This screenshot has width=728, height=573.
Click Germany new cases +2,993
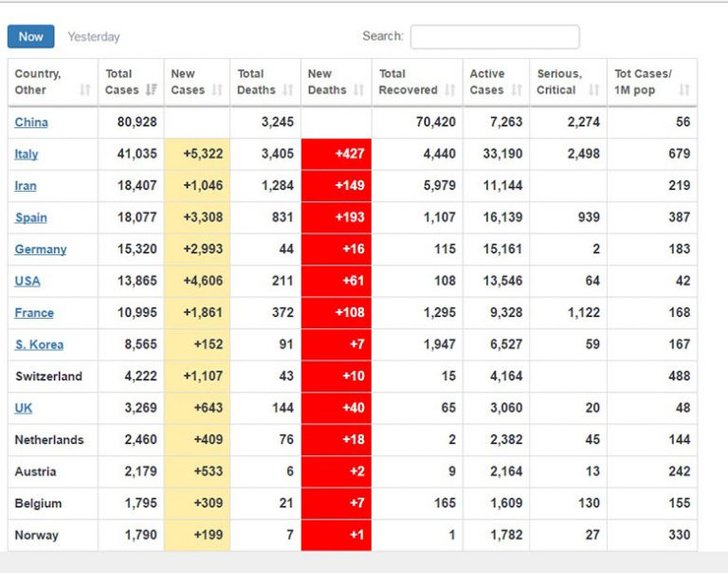point(203,249)
